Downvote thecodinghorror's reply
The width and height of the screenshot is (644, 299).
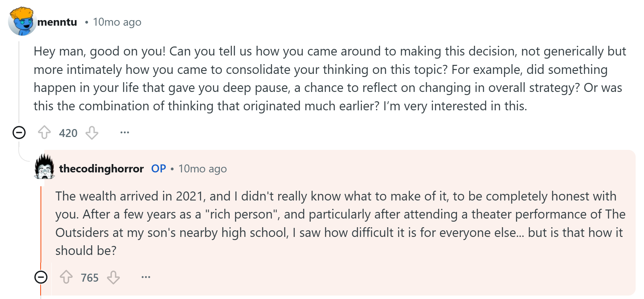tap(114, 277)
